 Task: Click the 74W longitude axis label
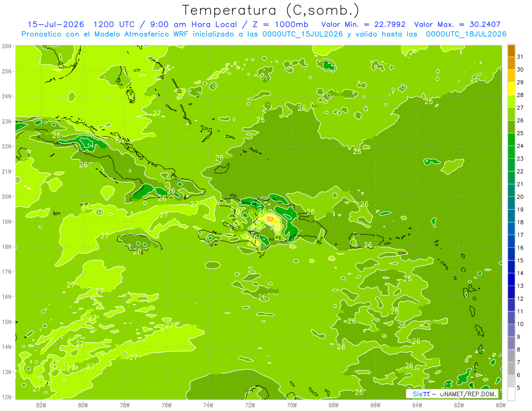click(208, 405)
